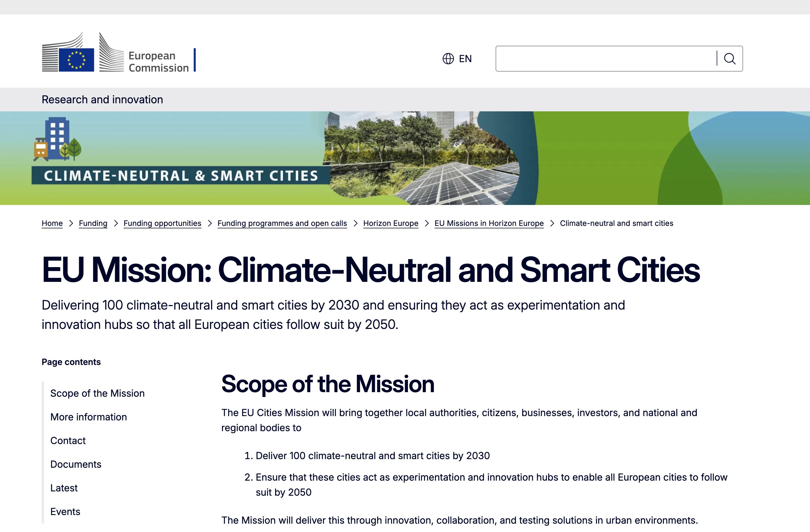Jump to the Contact section

coord(68,441)
